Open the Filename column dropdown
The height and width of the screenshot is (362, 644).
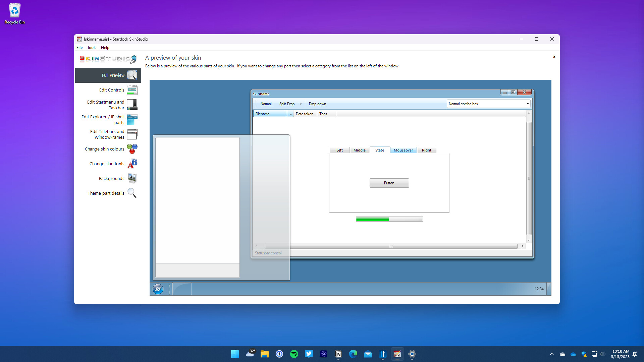(x=290, y=114)
